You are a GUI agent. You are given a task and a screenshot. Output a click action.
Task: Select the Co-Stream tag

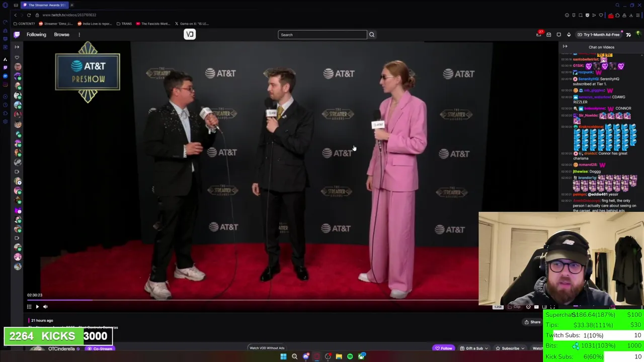coord(100,349)
